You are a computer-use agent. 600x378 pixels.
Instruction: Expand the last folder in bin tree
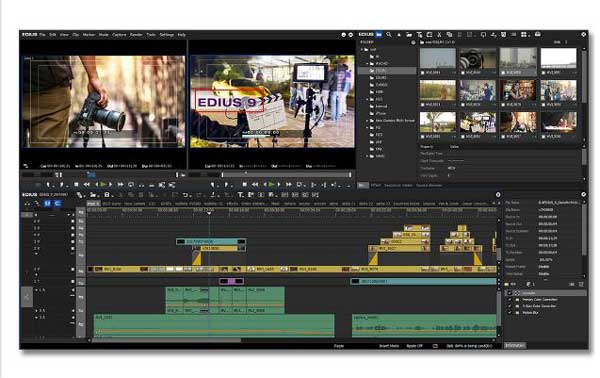(x=367, y=156)
